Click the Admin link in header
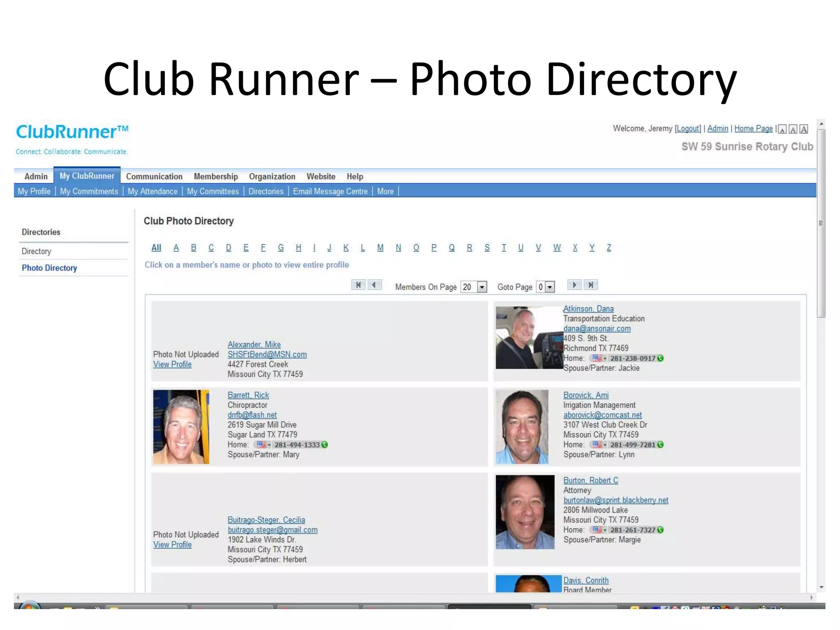The image size is (840, 630). point(718,129)
